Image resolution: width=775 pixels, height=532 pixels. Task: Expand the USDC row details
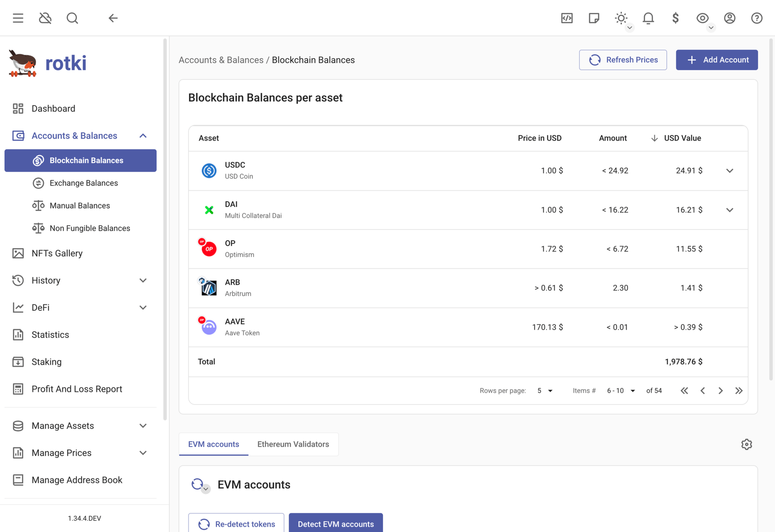(x=730, y=171)
